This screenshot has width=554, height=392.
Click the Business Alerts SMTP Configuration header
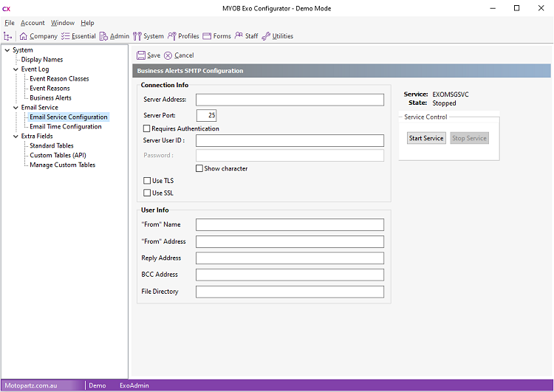pos(341,71)
